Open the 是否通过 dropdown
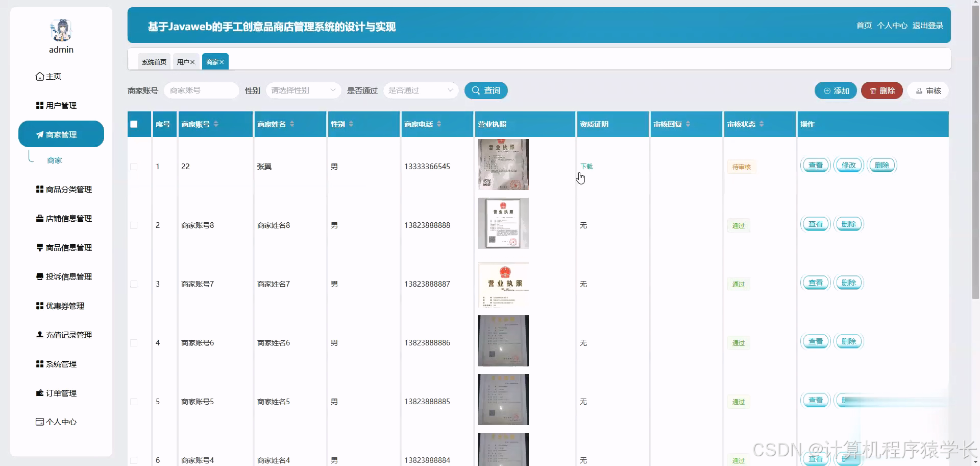Image resolution: width=980 pixels, height=466 pixels. click(x=420, y=90)
